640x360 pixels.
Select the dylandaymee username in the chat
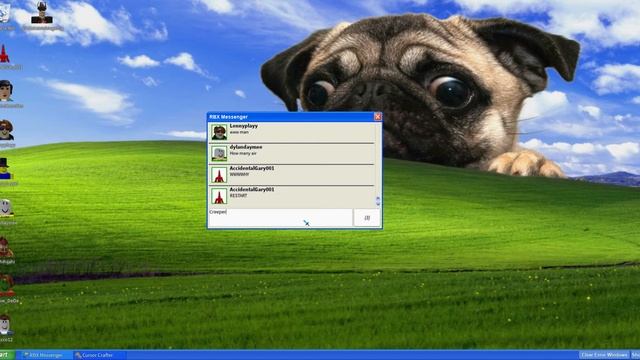[x=246, y=147]
